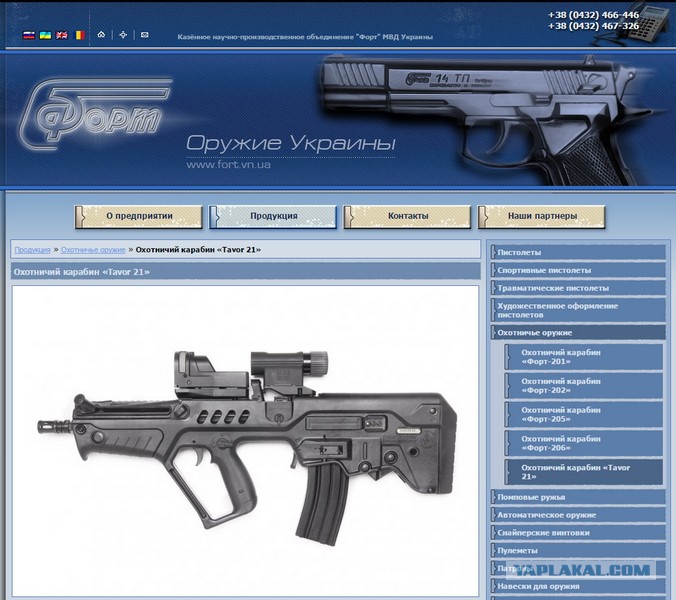
Task: Open the Продукция tab
Action: click(x=273, y=216)
